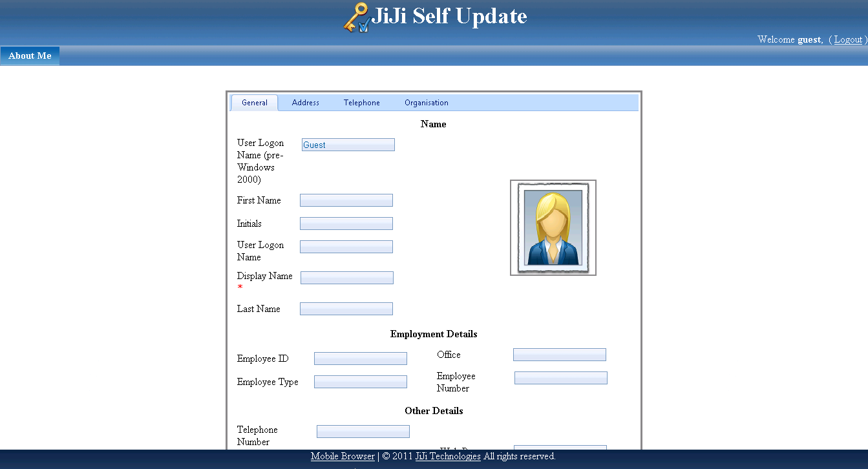Click the Employee Number input field
The width and height of the screenshot is (868, 469).
pos(561,378)
